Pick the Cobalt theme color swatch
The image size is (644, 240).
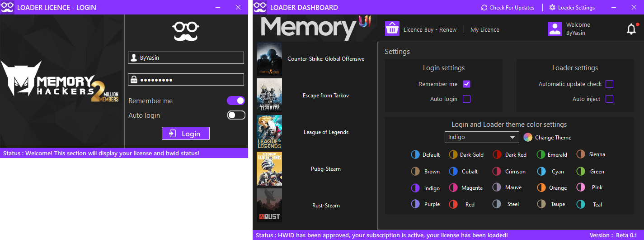coord(453,171)
